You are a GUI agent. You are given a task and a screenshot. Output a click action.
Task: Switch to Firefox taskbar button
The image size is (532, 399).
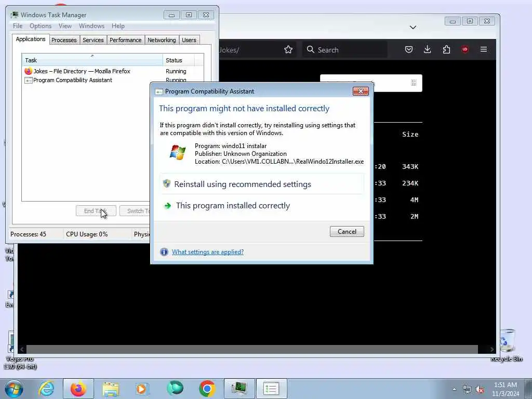pos(78,389)
